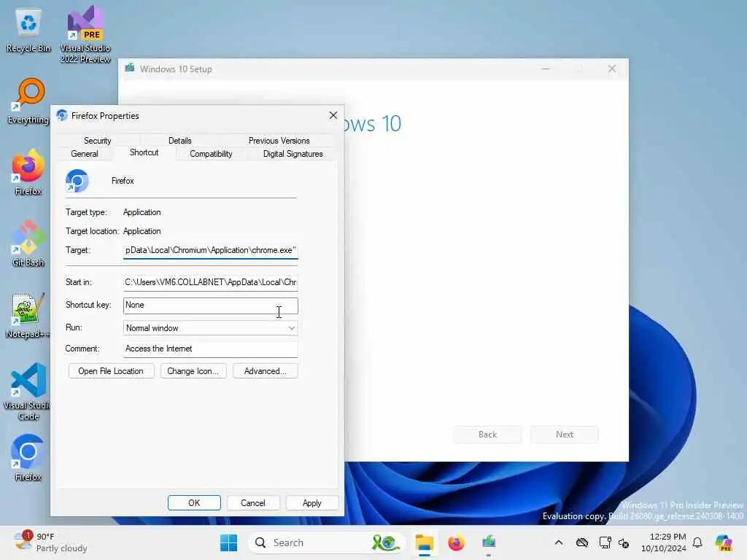Click the cloud sync tray icon
Viewport: 747px width, 560px height.
click(581, 542)
